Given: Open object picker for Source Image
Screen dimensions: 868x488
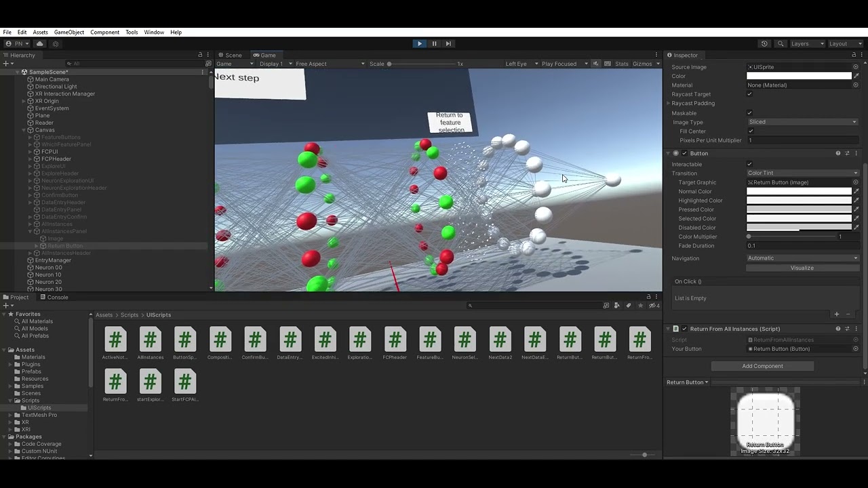Looking at the screenshot, I should pos(856,67).
